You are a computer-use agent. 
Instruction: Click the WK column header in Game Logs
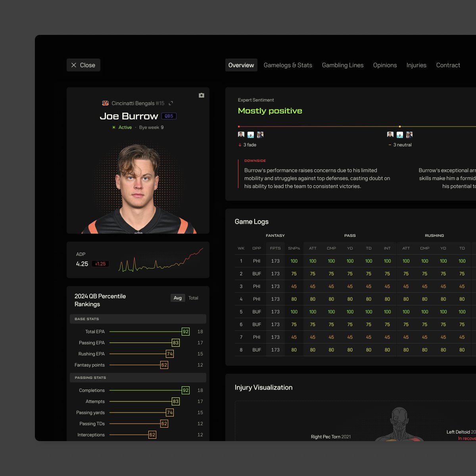(x=241, y=248)
